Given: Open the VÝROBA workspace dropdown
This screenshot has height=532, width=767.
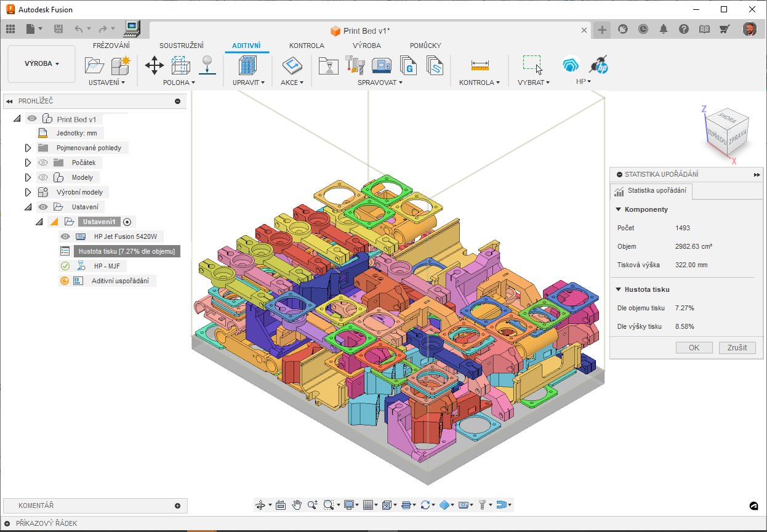Looking at the screenshot, I should 41,63.
